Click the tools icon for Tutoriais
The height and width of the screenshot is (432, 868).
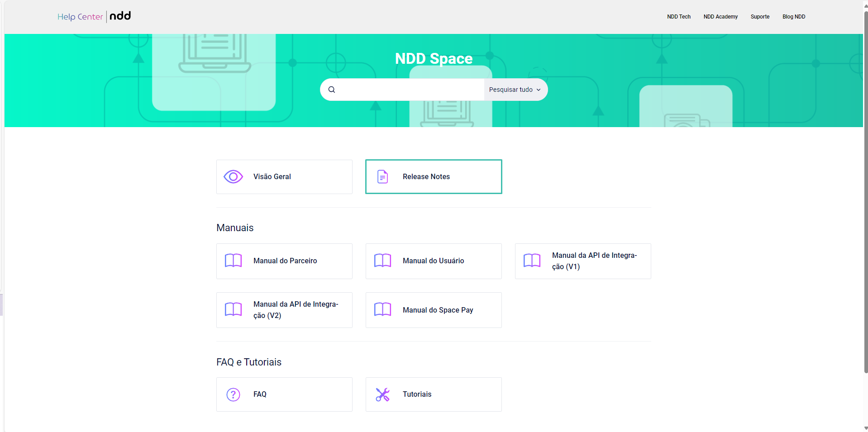[383, 394]
